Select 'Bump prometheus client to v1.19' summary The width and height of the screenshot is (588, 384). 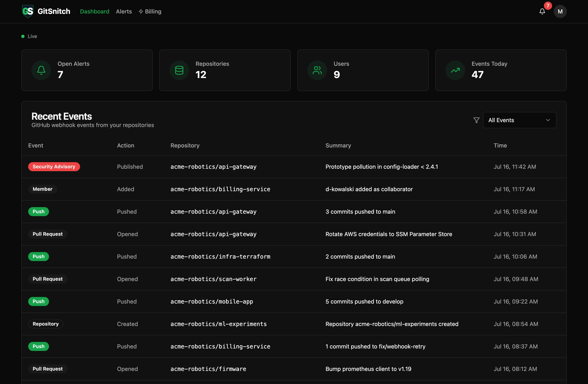(368, 369)
